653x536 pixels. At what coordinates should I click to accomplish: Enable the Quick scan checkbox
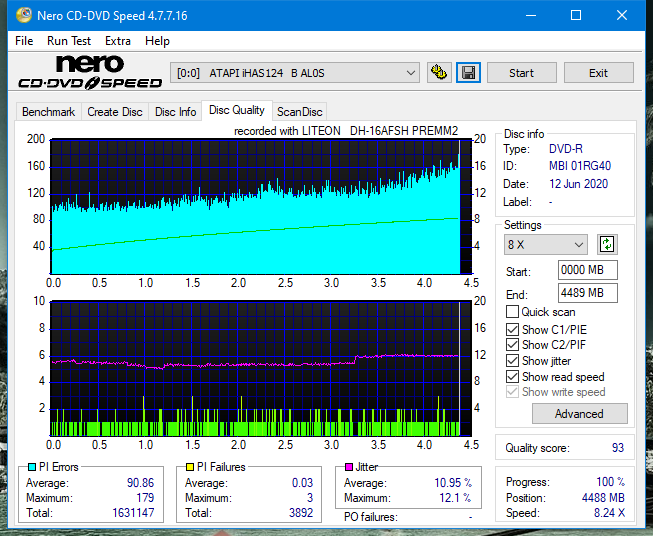[512, 312]
